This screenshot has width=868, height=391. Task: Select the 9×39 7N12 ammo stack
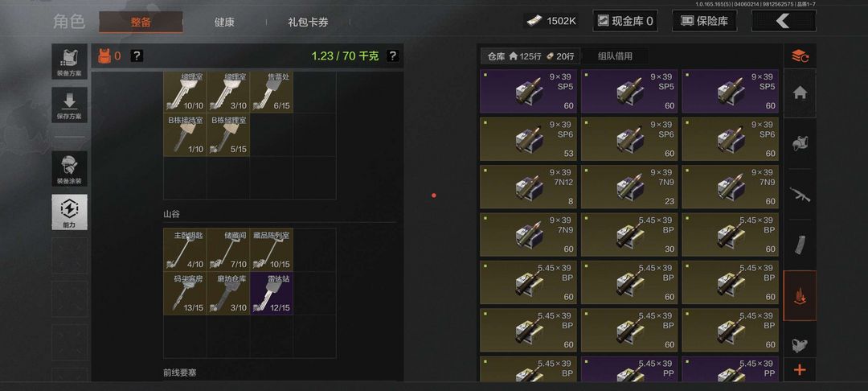(x=528, y=187)
